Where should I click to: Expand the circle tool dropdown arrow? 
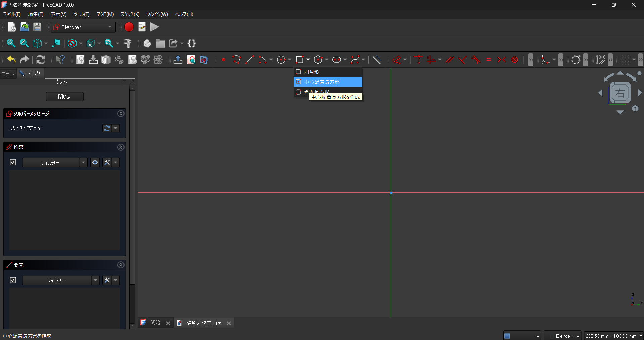290,60
